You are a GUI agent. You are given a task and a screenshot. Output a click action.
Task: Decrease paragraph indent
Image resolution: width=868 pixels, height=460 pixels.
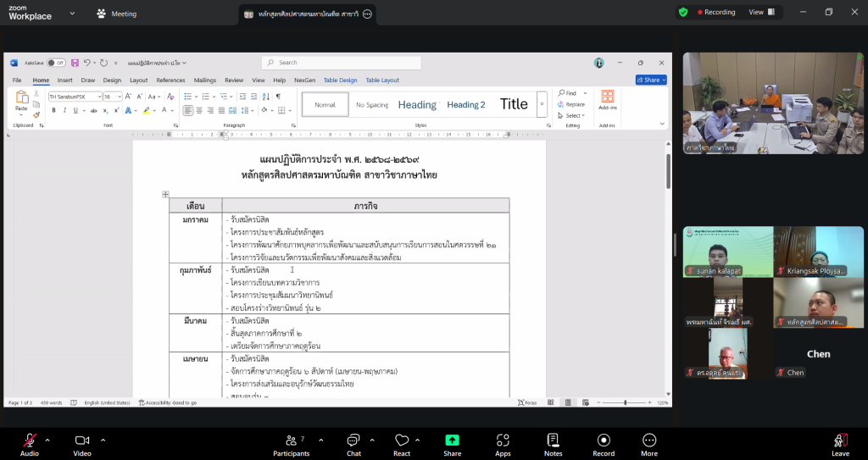242,97
